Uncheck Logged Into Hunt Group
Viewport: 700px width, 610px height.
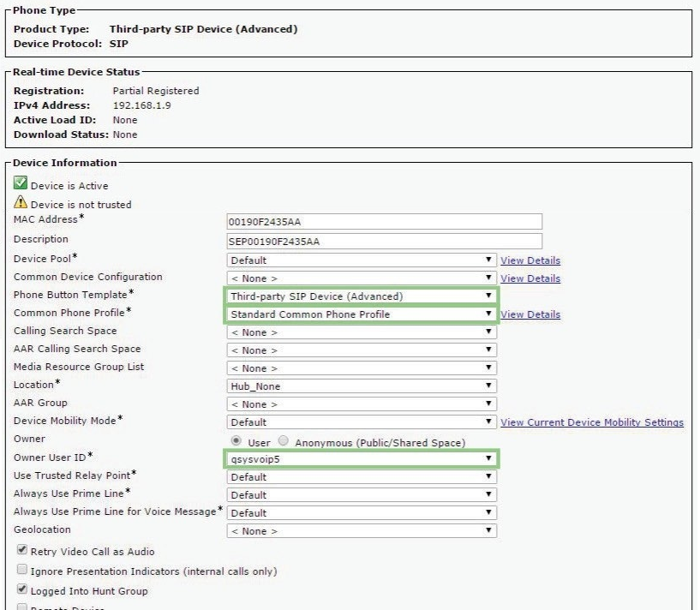tap(21, 590)
